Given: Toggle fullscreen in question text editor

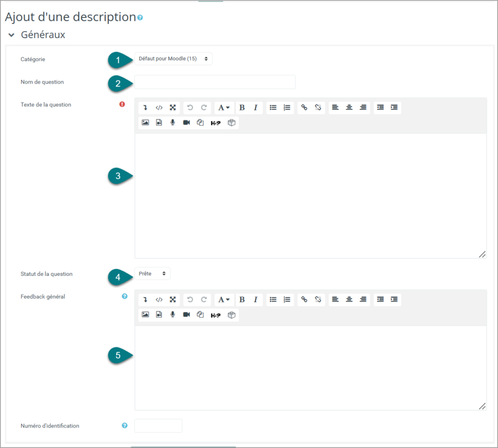Looking at the screenshot, I should point(173,108).
